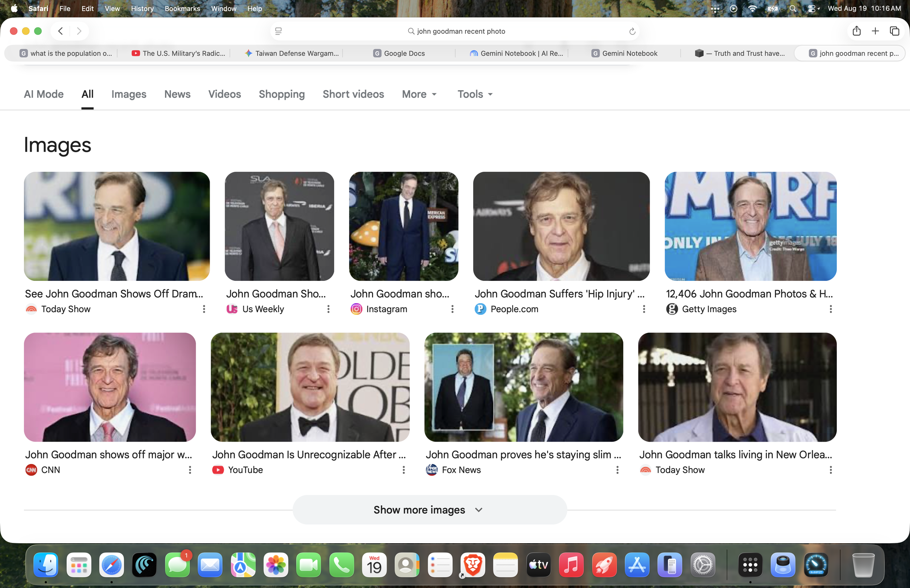Screen dimensions: 910x588
Task: Reload the page with the refresh icon
Action: pos(632,31)
